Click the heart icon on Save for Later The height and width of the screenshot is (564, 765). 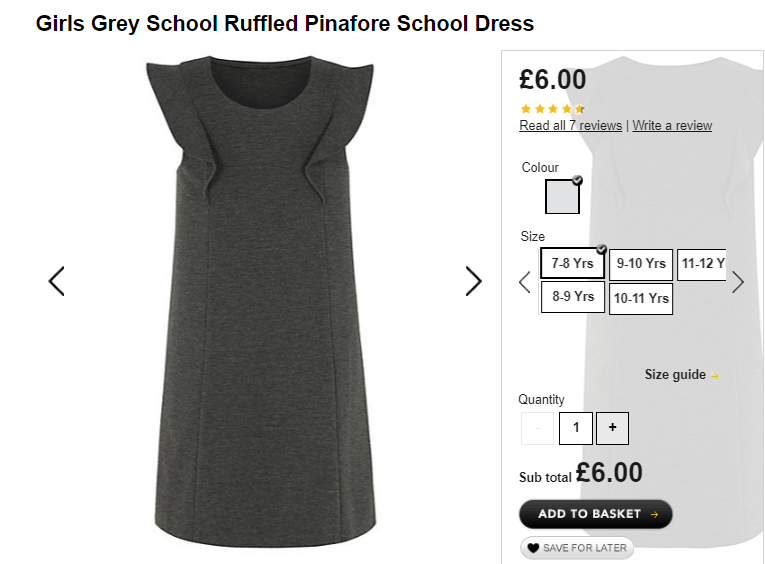coord(533,548)
